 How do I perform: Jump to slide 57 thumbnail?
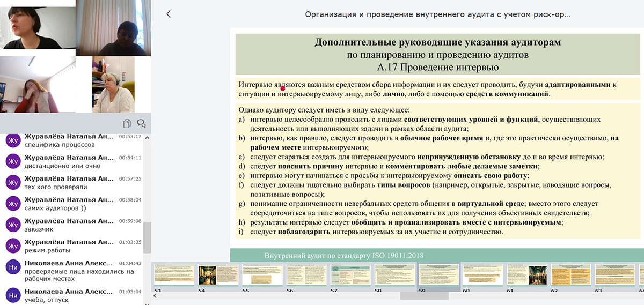coord(350,275)
